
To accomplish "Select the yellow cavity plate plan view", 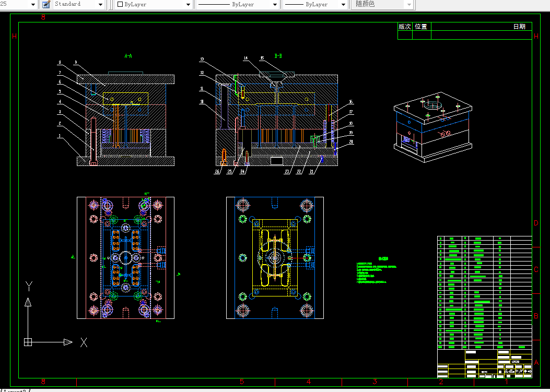I will coord(275,258).
